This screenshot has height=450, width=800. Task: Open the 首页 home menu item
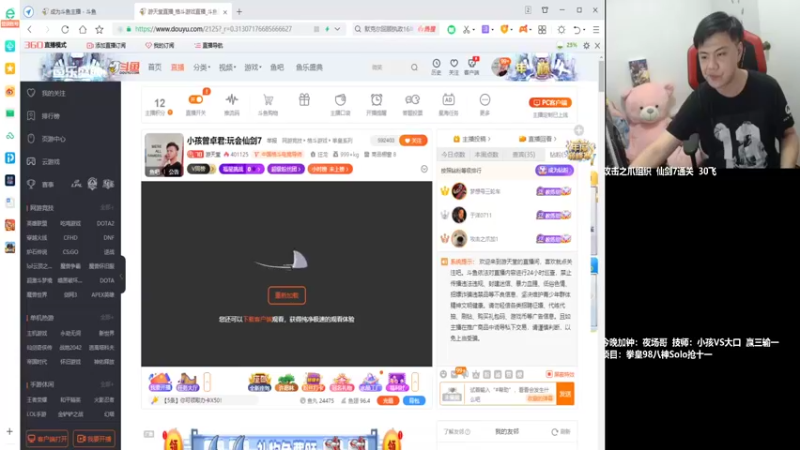click(x=155, y=67)
